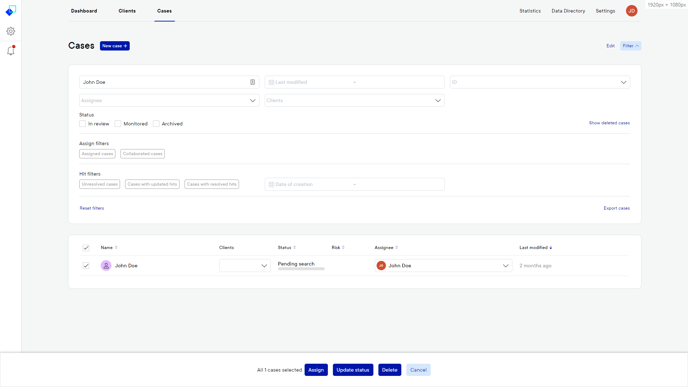The width and height of the screenshot is (688, 387).
Task: Toggle Cases with updated hits chip
Action: click(152, 184)
